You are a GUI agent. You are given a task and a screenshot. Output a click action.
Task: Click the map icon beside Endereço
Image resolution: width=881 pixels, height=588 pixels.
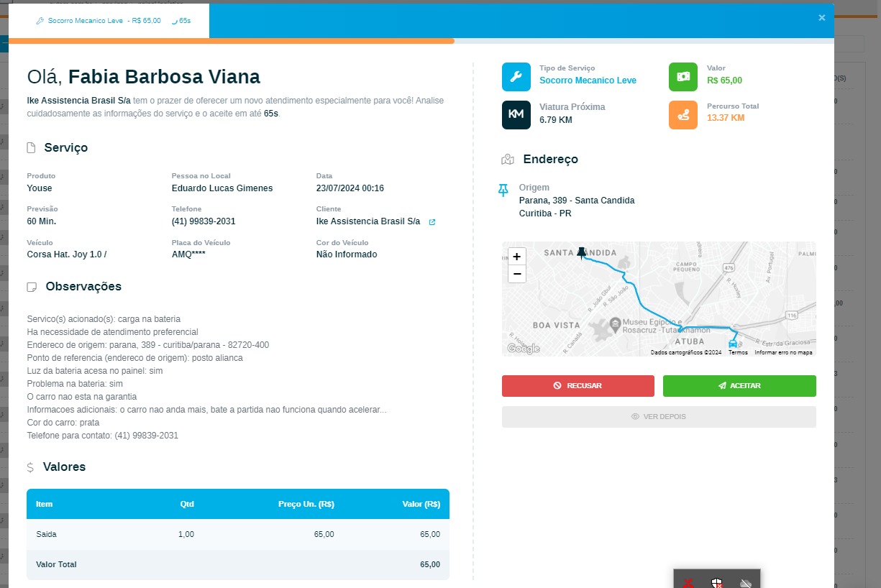coord(508,160)
